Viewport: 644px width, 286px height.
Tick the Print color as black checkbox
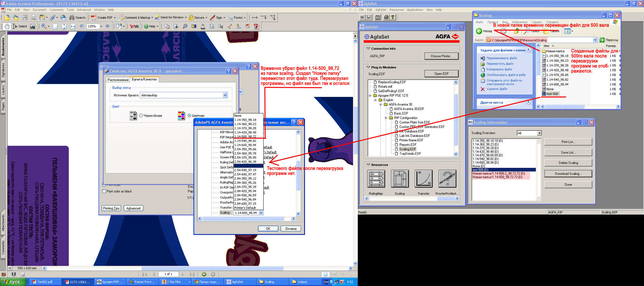tap(104, 191)
